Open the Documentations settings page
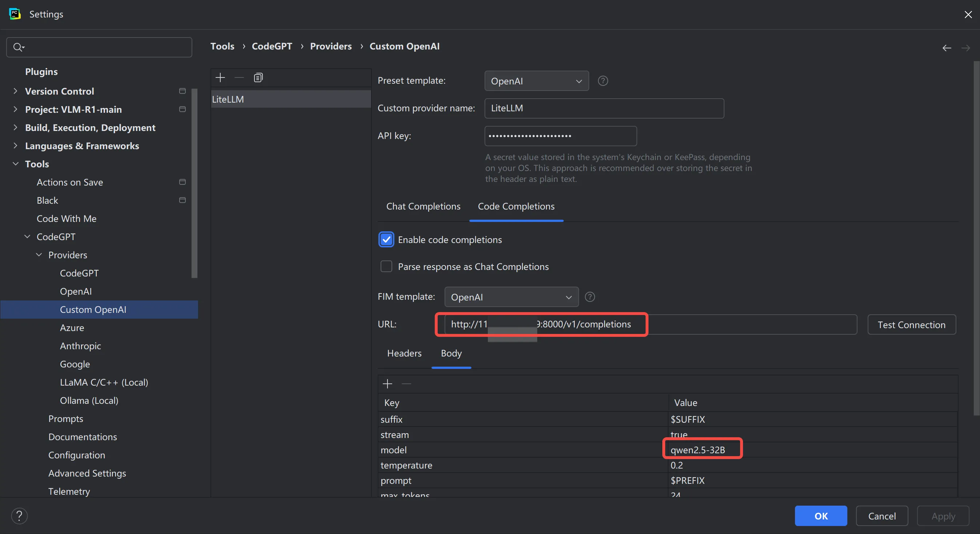 coord(83,437)
